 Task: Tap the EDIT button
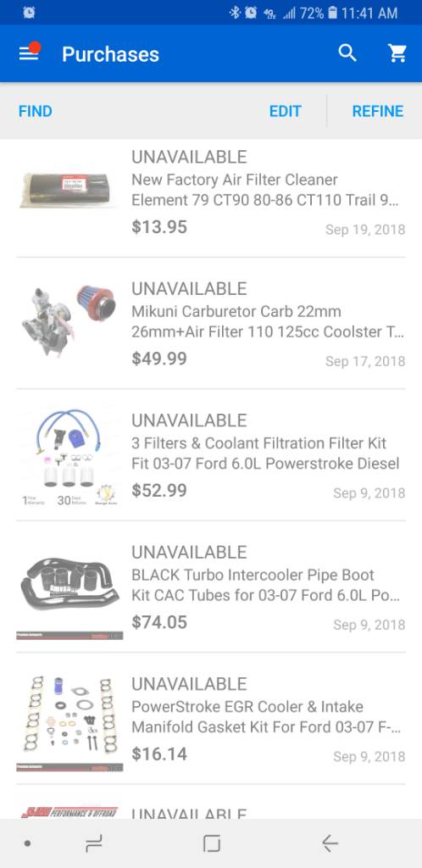click(285, 111)
